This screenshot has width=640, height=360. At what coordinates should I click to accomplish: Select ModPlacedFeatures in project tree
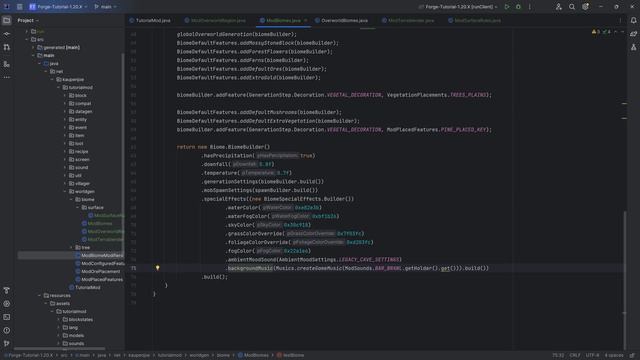(99, 280)
